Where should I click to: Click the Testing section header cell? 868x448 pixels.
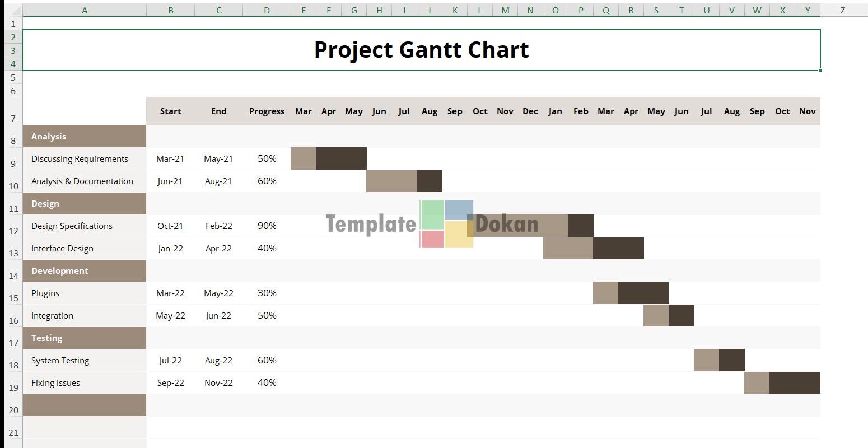pos(85,338)
